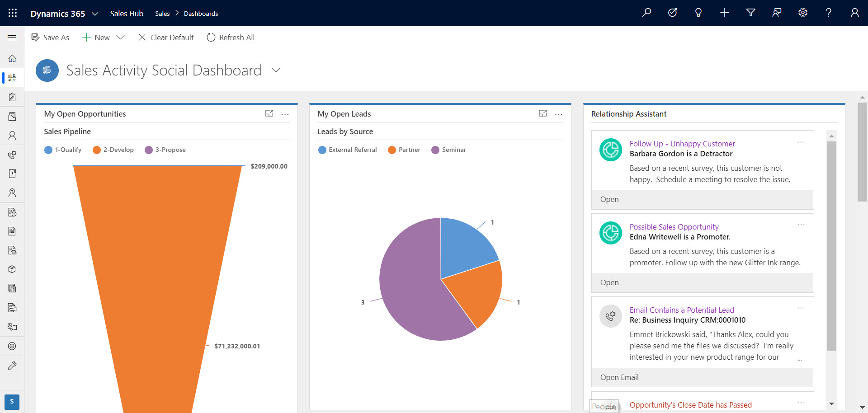The image size is (868, 413).
Task: Toggle the 1-Qualify legend item
Action: (x=63, y=150)
